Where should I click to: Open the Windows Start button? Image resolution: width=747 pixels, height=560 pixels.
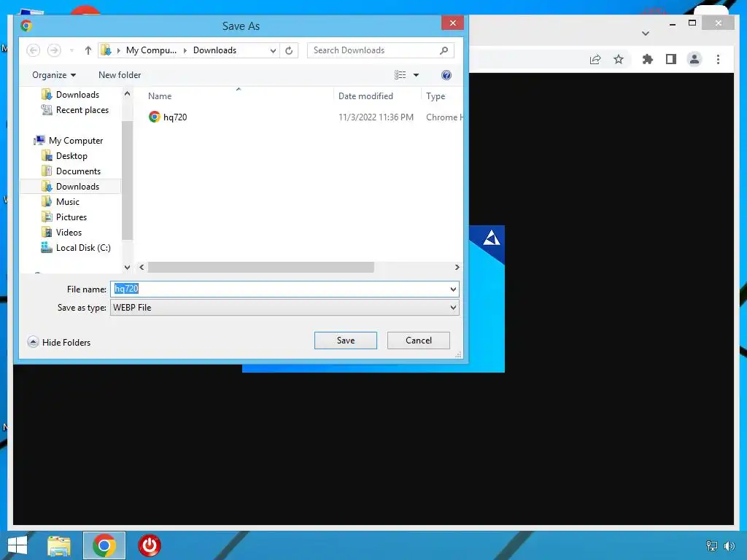pos(18,545)
